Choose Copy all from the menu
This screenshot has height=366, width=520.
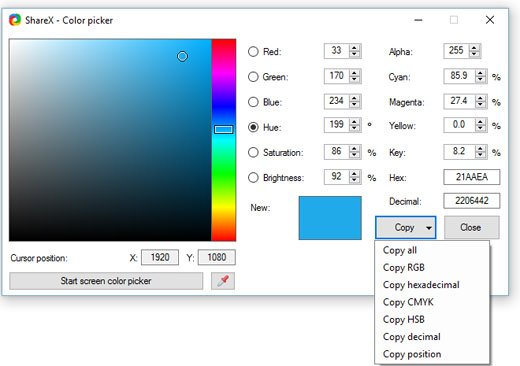point(432,250)
